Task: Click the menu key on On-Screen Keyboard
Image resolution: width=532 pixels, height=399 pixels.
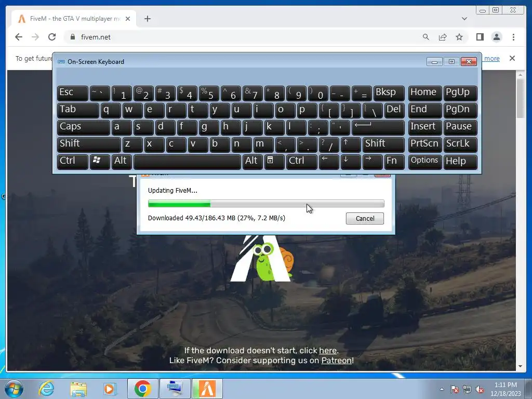Action: (x=274, y=162)
